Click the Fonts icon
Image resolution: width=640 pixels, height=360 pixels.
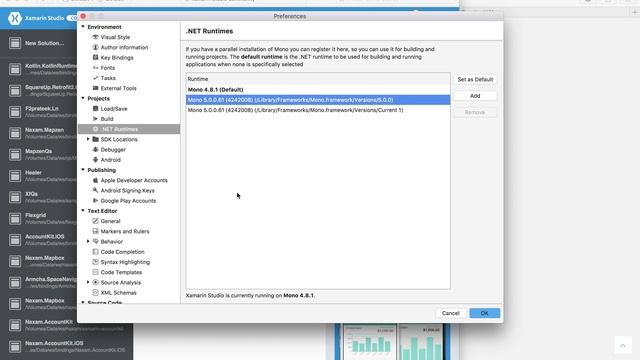[96, 68]
